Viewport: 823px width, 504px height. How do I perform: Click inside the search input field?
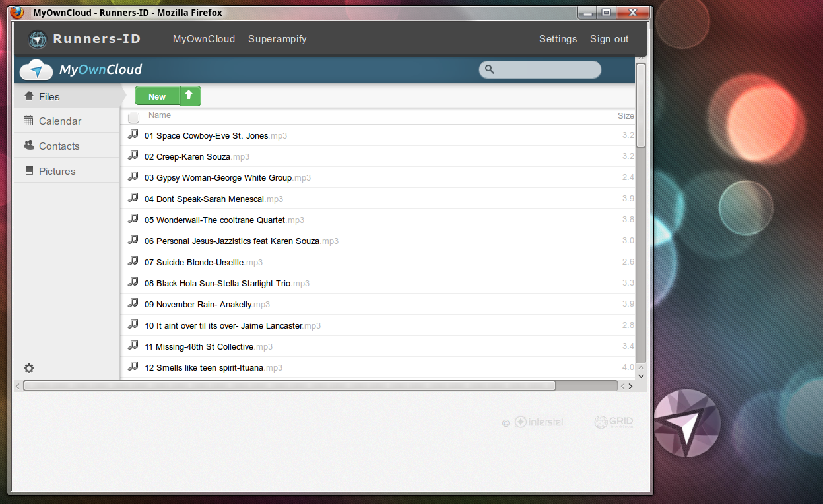[540, 69]
